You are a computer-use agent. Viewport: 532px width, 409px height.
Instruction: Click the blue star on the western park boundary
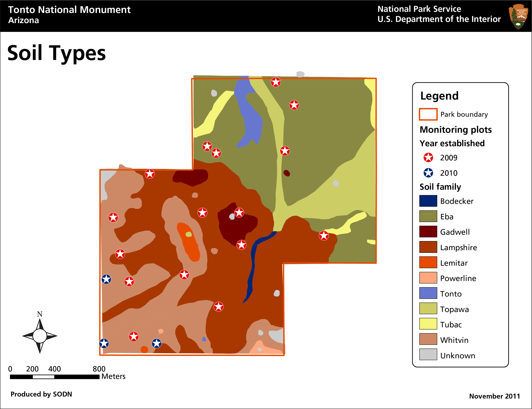tap(106, 279)
